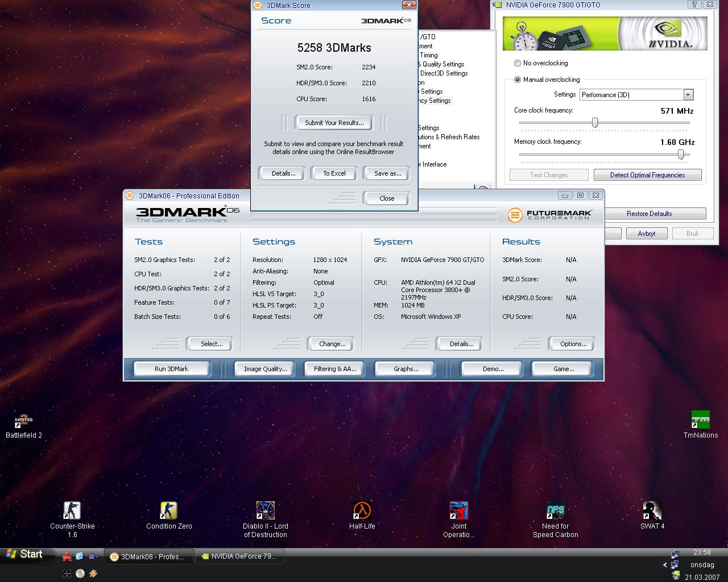Click the blue e quick launch icon
Image resolution: width=728 pixels, height=582 pixels.
[80, 556]
